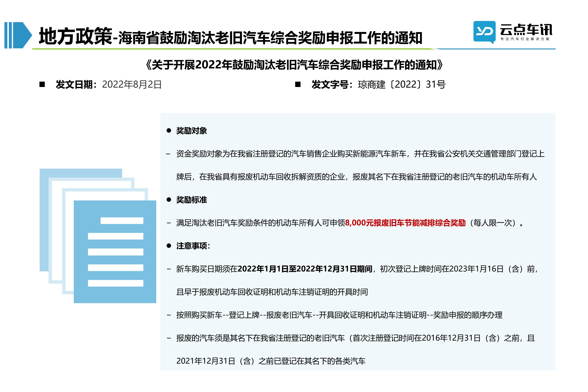Click the notice title '《关于开展2022年鼓励淘汰…通知》'
The image size is (588, 392).
coord(294,65)
